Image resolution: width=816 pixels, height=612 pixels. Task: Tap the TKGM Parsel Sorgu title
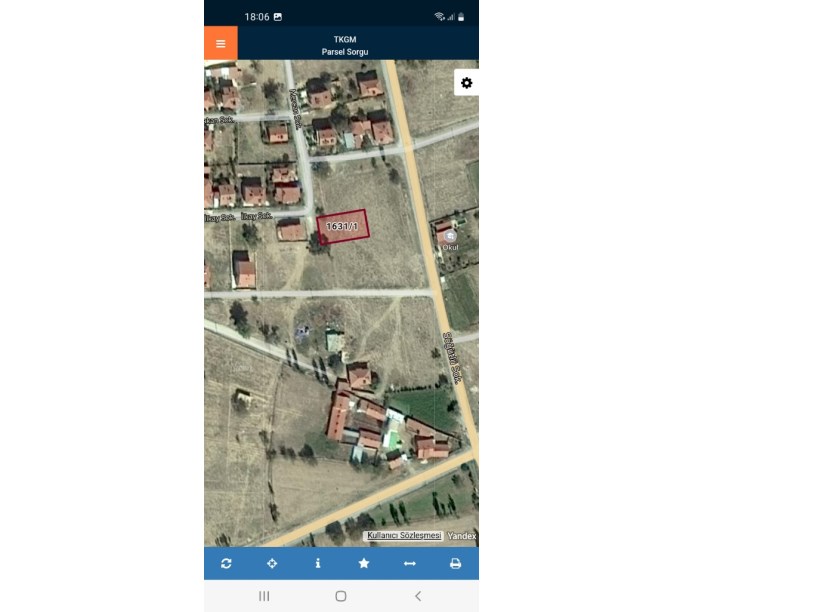345,45
